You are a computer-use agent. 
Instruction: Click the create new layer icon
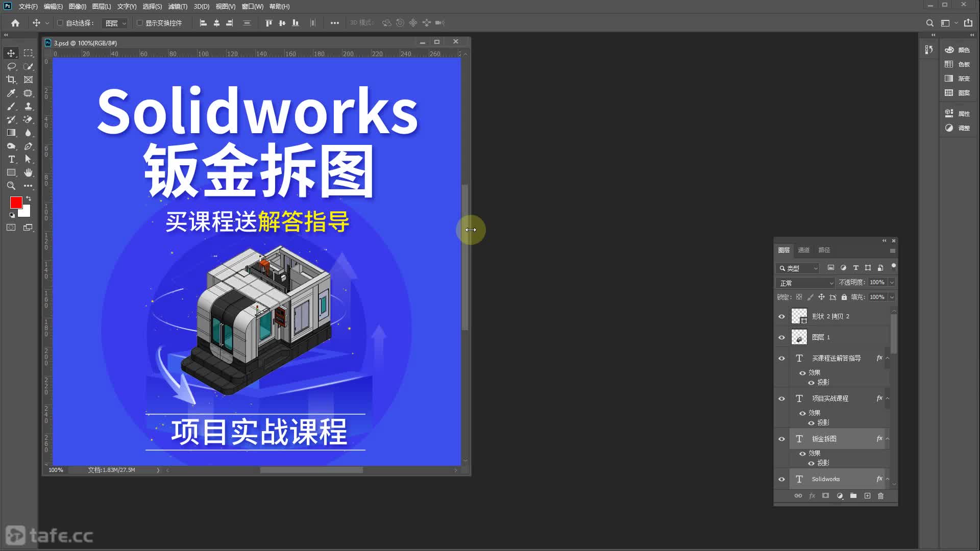[867, 496]
